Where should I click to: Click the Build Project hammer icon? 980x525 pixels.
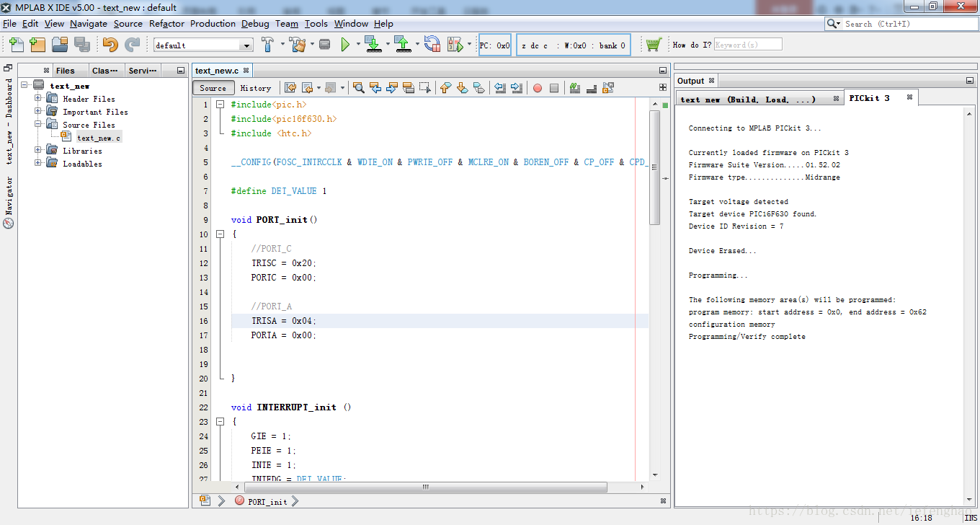[x=267, y=45]
